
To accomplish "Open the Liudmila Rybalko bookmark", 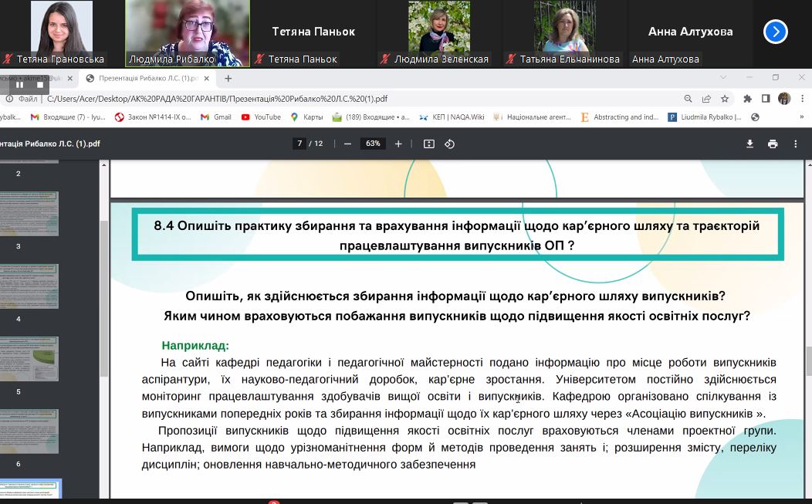I will [x=705, y=117].
